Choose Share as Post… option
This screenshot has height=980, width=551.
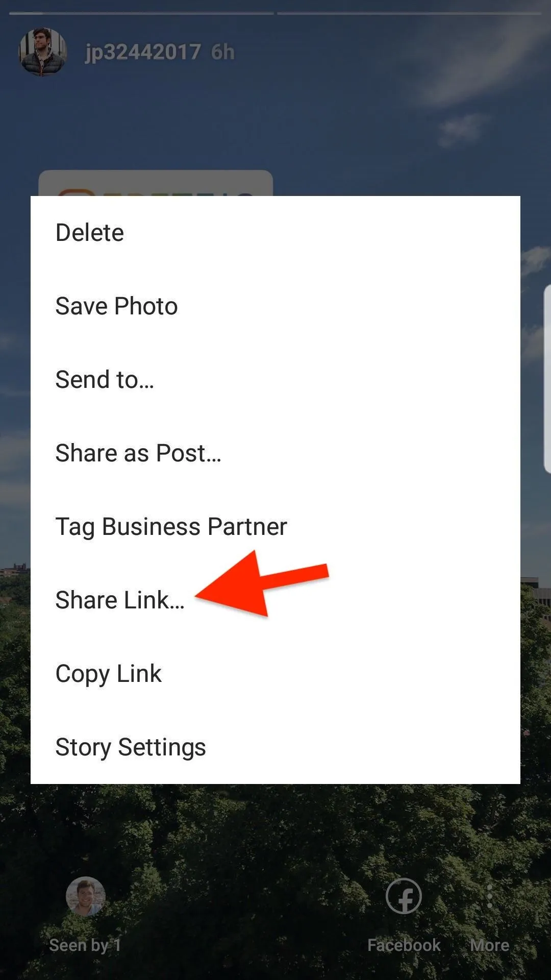coord(275,453)
